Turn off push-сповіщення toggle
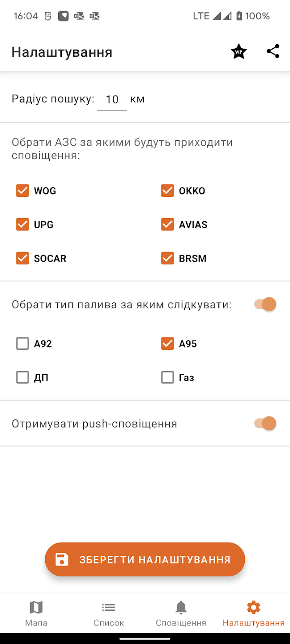 coord(265,424)
